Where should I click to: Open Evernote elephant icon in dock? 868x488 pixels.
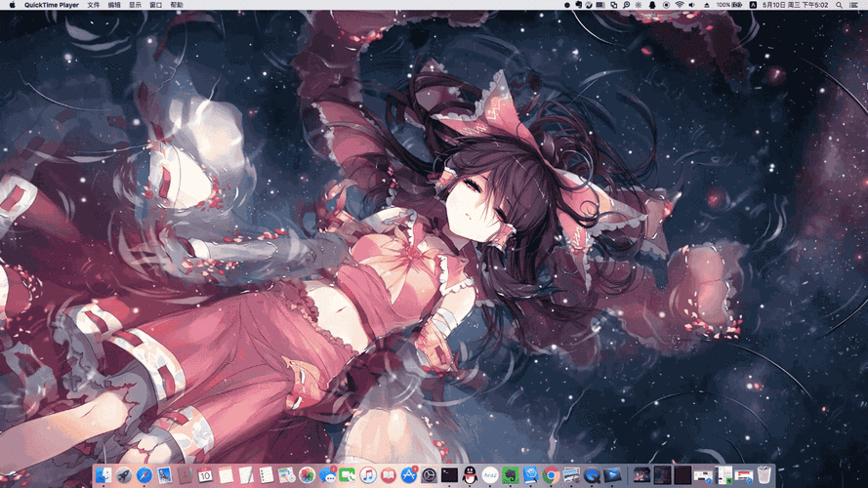[x=511, y=475]
